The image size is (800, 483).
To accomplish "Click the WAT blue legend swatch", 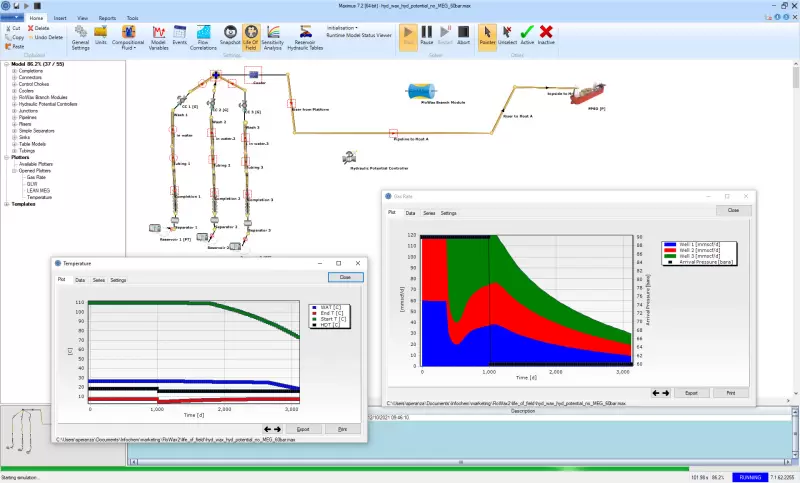I will point(314,308).
